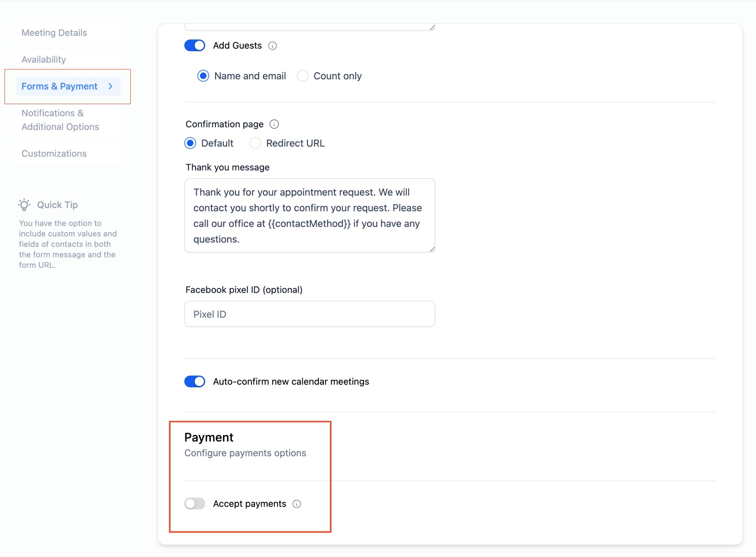Click the Thank you message resize handle

pyautogui.click(x=432, y=249)
